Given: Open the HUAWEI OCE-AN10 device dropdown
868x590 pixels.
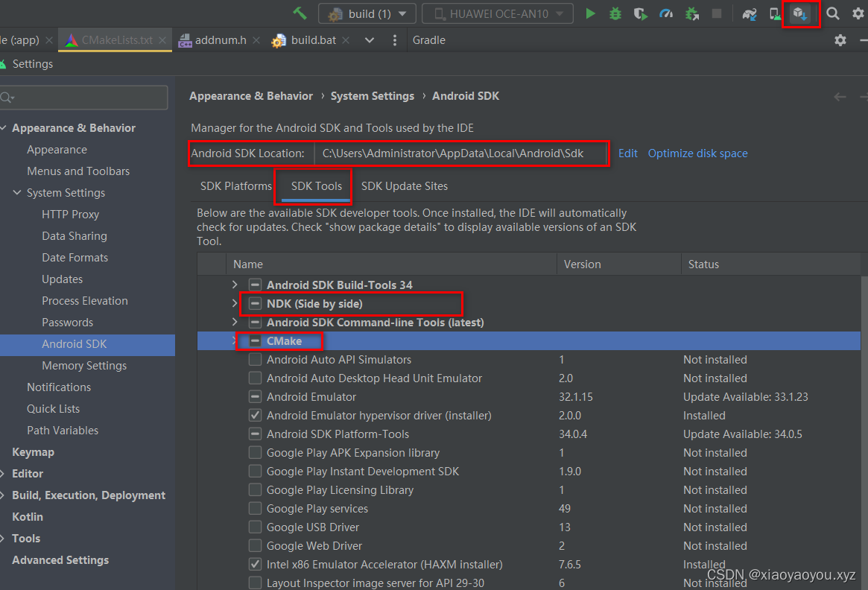Looking at the screenshot, I should pyautogui.click(x=498, y=13).
